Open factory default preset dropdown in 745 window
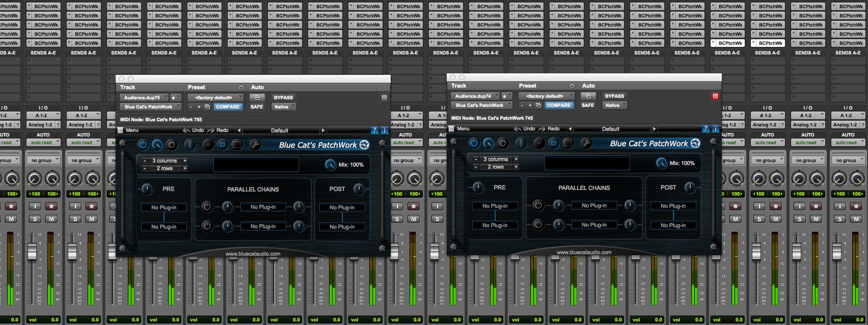This screenshot has height=325, width=868. click(547, 96)
